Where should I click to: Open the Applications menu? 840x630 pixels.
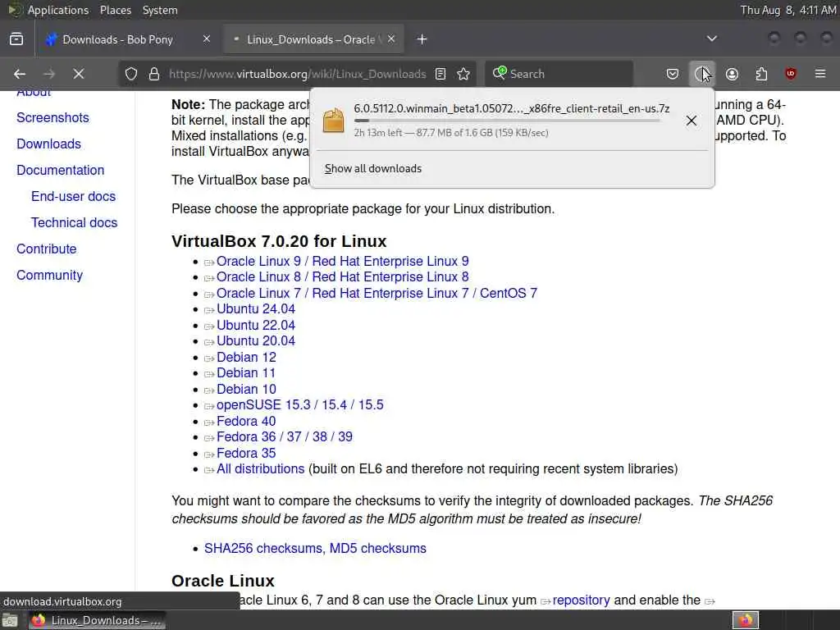[58, 10]
